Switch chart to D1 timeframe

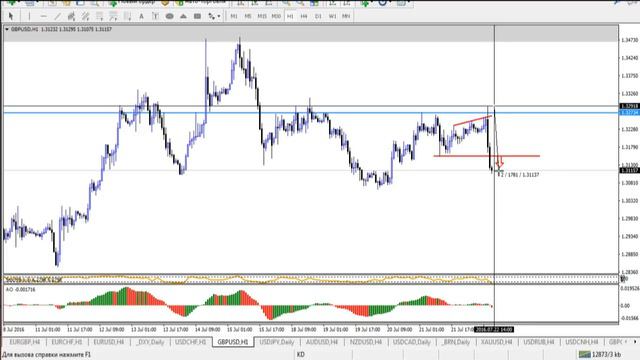pyautogui.click(x=318, y=16)
